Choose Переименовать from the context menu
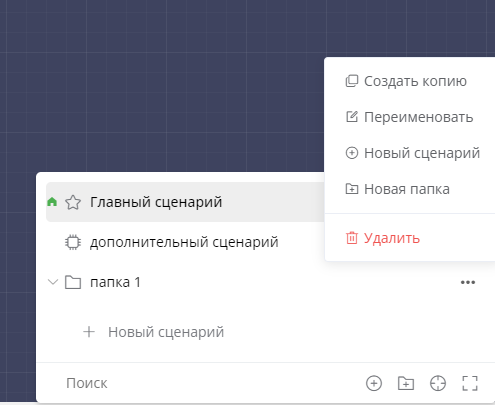495x405 pixels. click(x=410, y=117)
